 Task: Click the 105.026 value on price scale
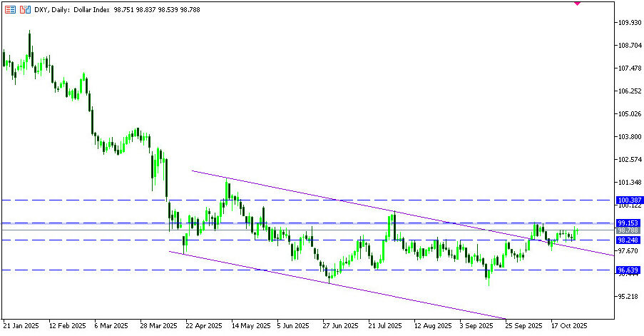pyautogui.click(x=627, y=114)
